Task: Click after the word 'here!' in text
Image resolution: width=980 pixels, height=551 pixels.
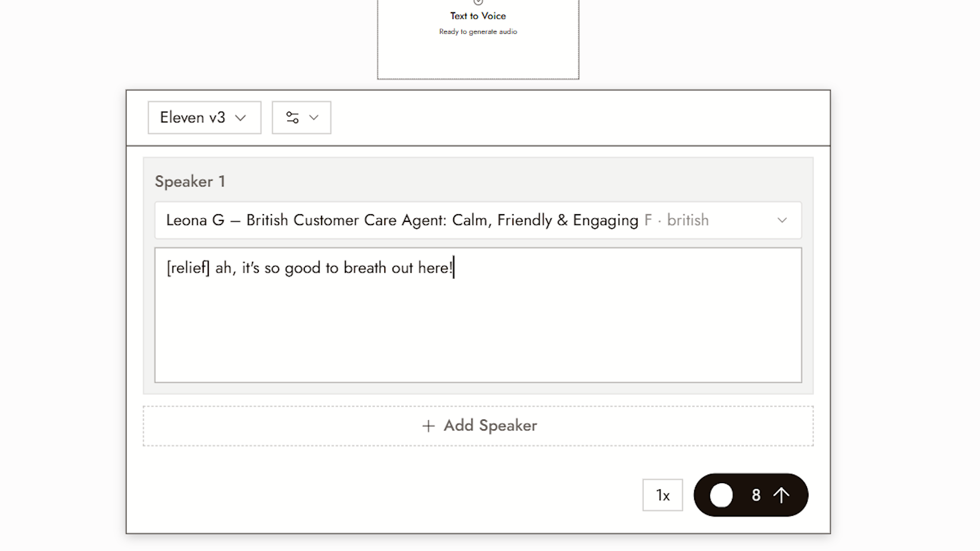Action: tap(454, 268)
